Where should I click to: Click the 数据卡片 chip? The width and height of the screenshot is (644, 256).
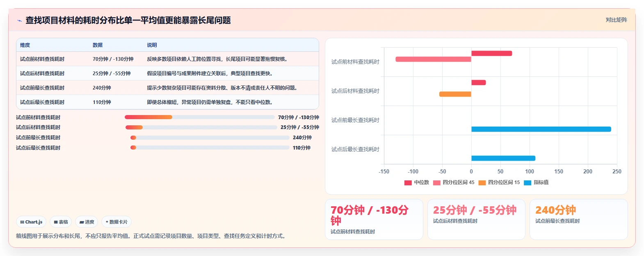tap(116, 222)
